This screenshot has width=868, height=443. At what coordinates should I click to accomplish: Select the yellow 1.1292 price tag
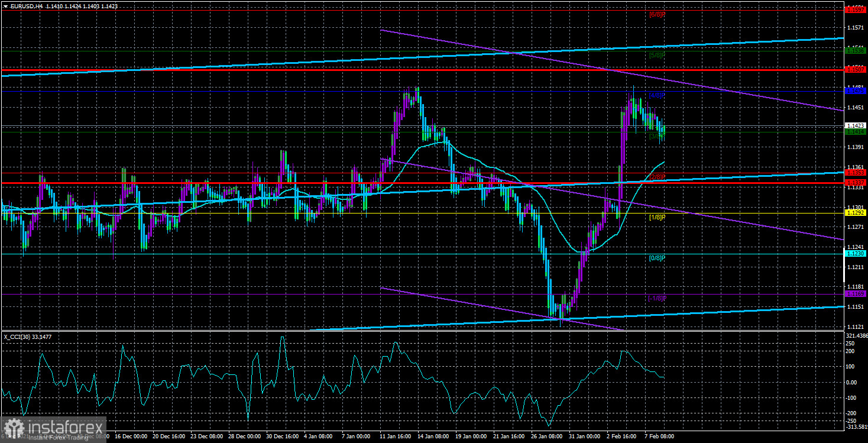point(856,213)
